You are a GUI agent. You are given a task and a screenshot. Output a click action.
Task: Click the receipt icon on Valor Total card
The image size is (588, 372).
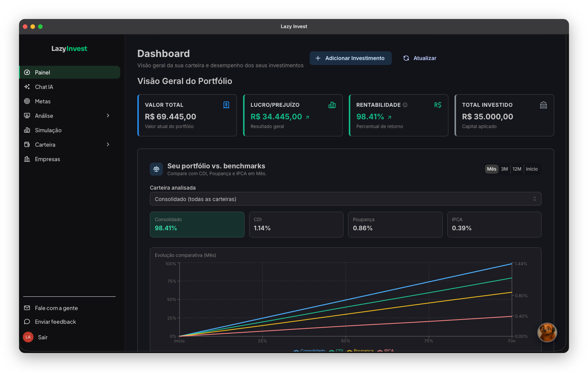pyautogui.click(x=226, y=105)
